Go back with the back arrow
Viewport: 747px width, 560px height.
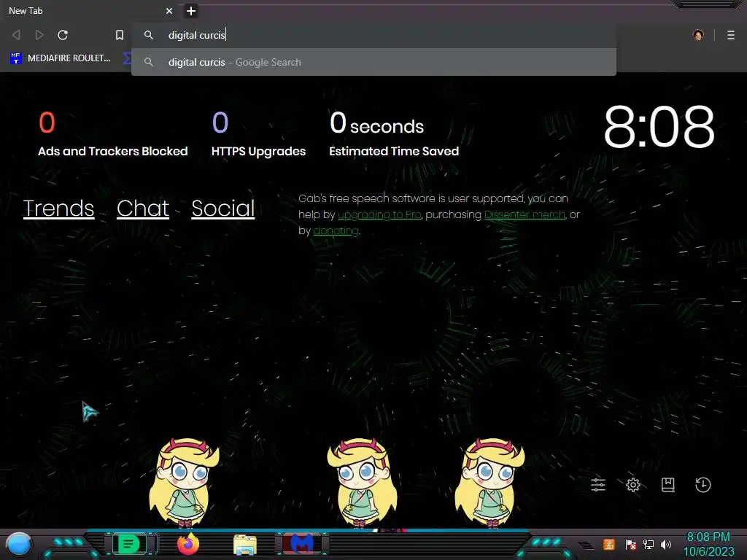pos(16,35)
